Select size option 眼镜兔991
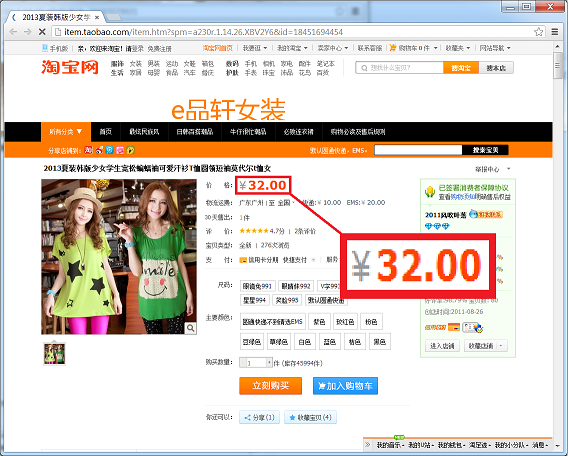Viewport: 568px width, 456px height. (x=258, y=286)
